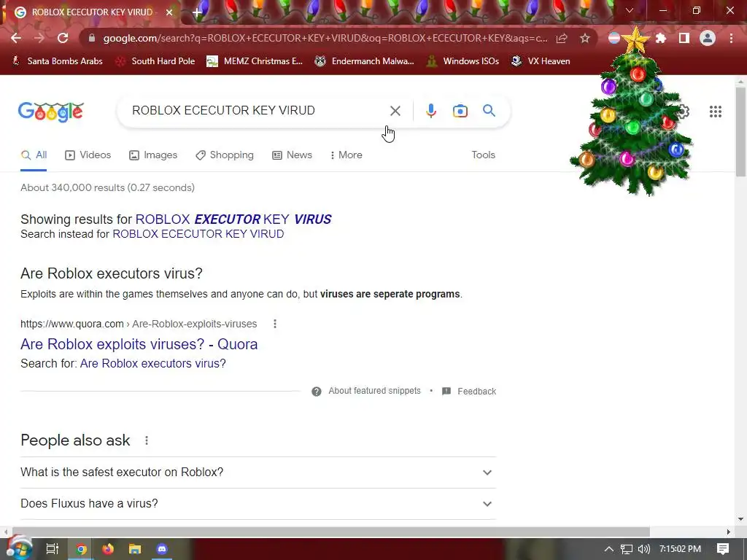Open the Windows Start button
The image size is (747, 560).
[19, 548]
